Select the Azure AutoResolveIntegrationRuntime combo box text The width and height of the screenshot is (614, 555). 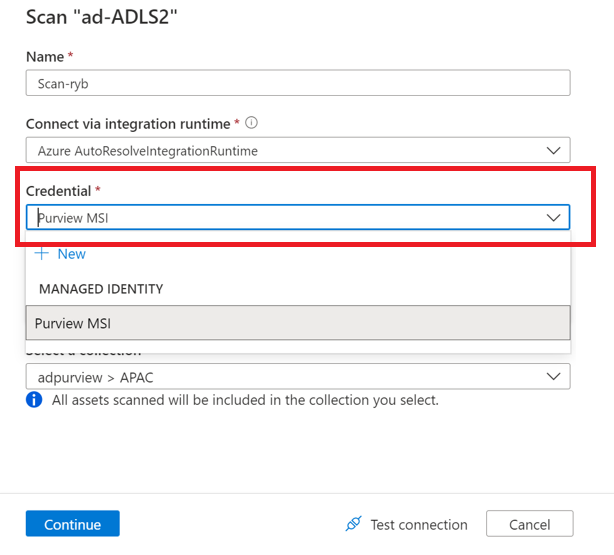[146, 151]
